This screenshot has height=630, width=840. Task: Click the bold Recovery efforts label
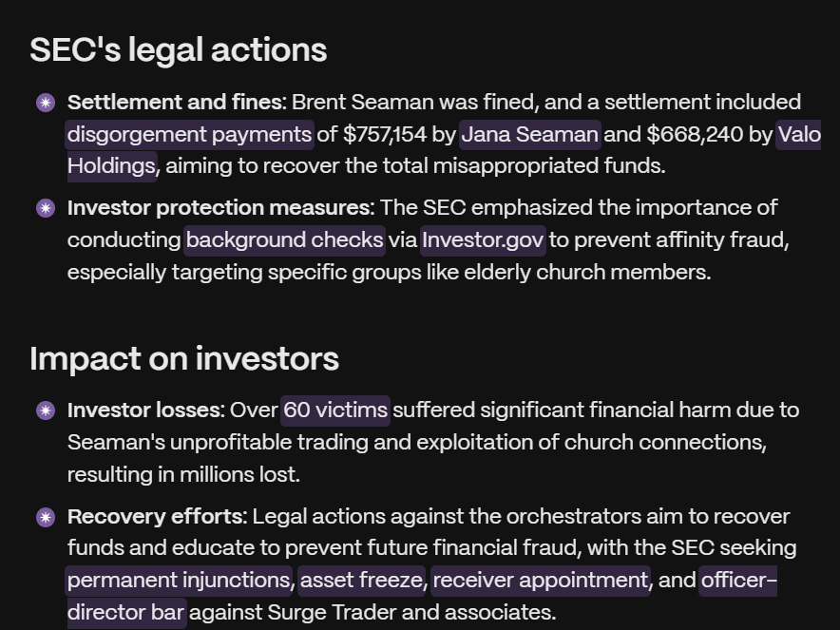click(158, 517)
